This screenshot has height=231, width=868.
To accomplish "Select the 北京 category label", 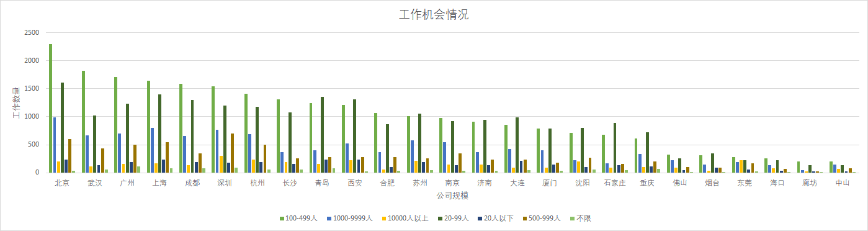I will [62, 183].
